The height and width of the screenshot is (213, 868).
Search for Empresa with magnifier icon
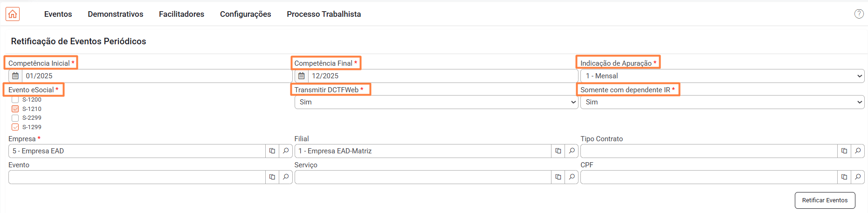(286, 151)
